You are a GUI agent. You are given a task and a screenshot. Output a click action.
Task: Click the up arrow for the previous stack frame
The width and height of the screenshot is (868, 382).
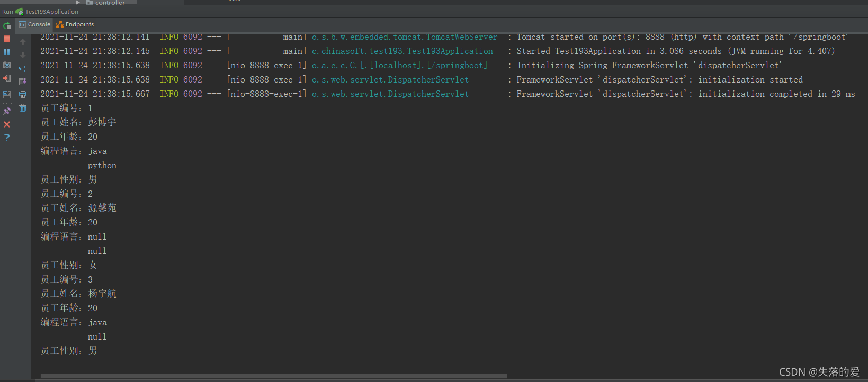click(23, 42)
